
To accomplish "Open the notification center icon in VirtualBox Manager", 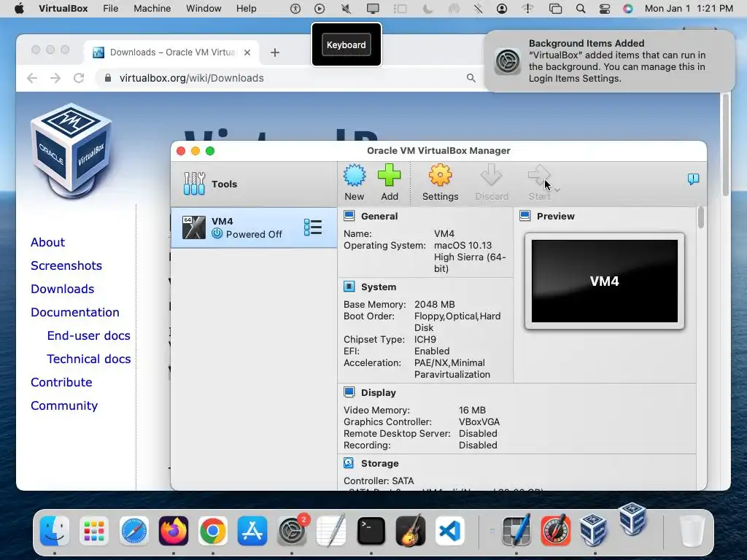I will (693, 179).
